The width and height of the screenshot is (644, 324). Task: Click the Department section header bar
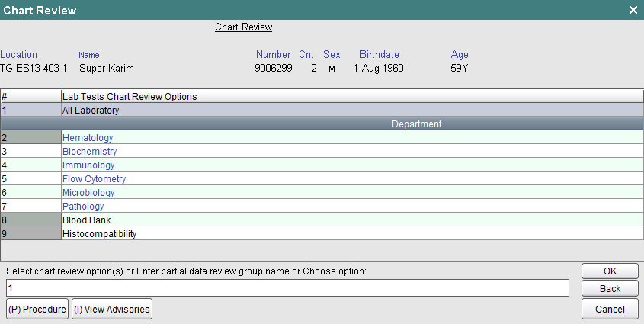(x=322, y=124)
